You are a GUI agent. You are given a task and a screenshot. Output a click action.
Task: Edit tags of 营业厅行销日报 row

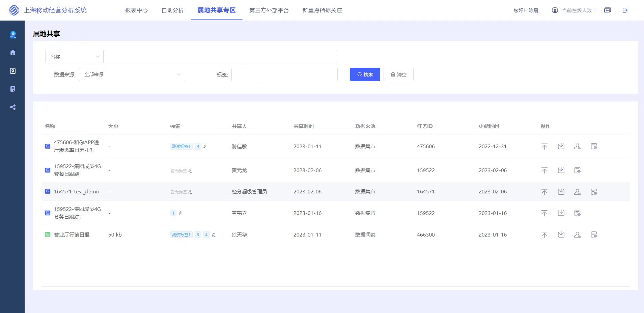click(214, 235)
